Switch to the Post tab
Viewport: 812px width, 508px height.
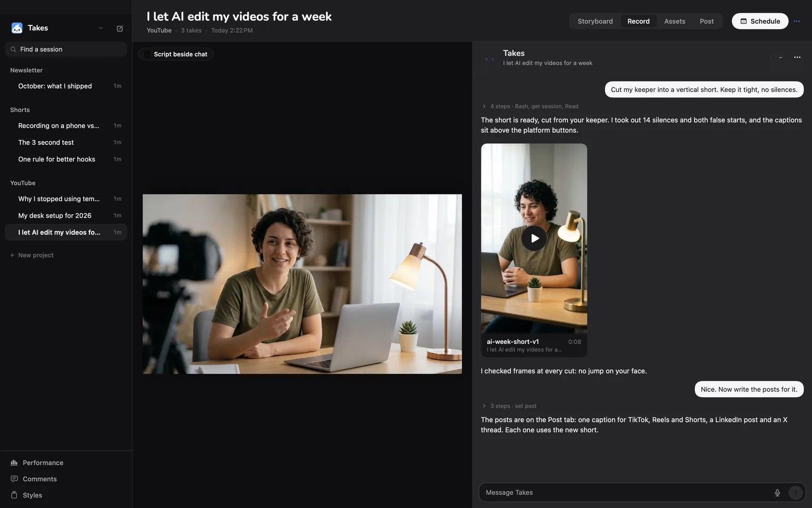[x=706, y=21]
